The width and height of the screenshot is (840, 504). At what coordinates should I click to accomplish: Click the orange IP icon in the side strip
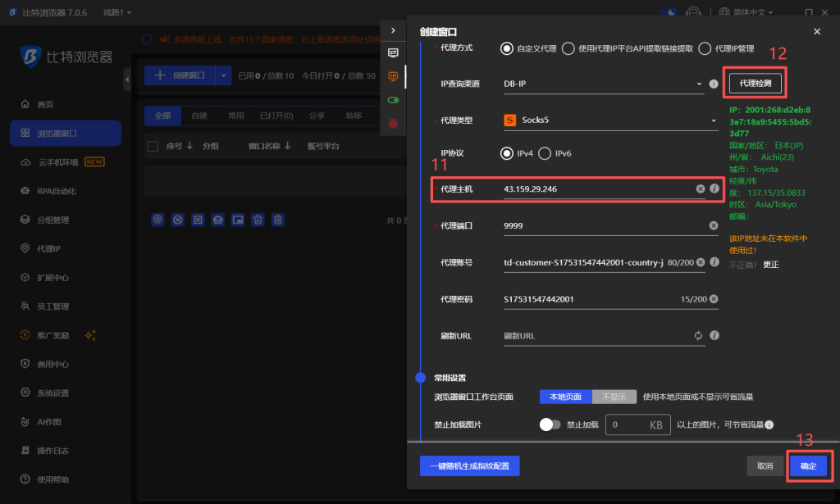coord(393,76)
